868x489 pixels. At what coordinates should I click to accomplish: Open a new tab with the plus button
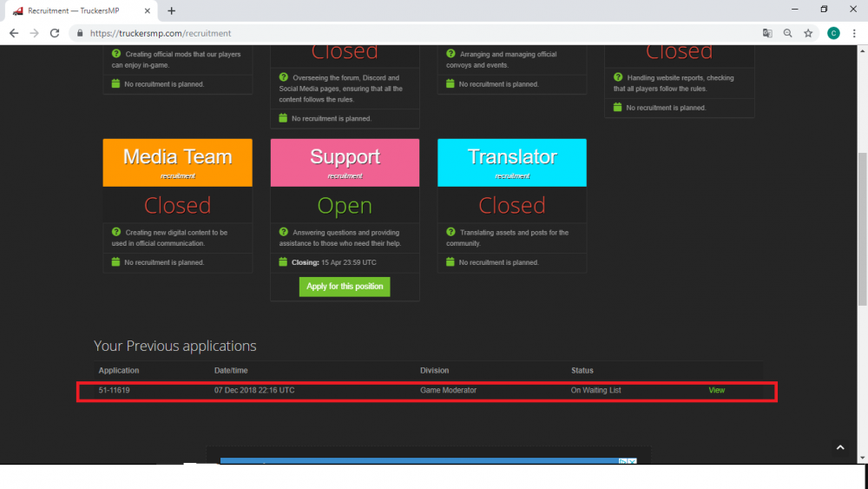[171, 10]
